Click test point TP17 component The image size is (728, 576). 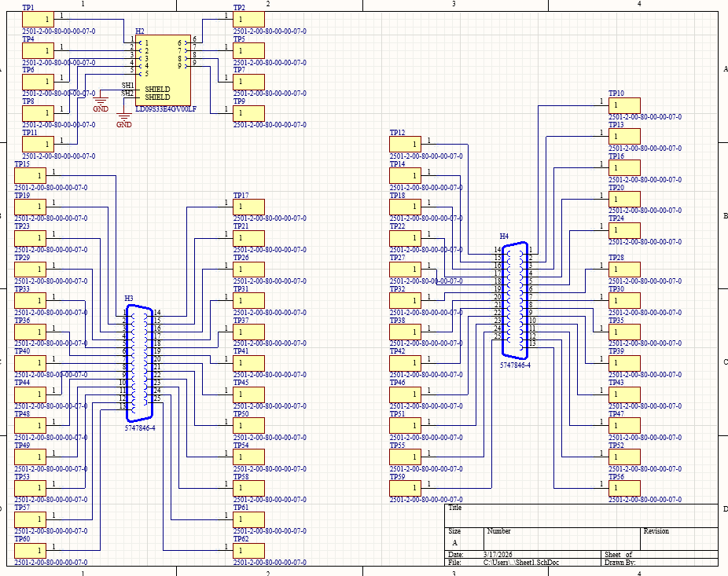(x=249, y=207)
